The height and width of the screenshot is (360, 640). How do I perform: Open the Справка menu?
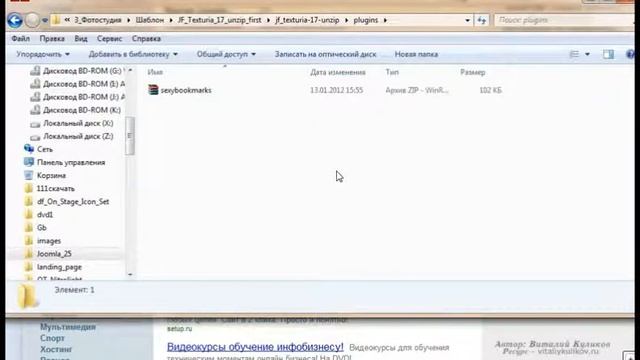tap(146, 39)
